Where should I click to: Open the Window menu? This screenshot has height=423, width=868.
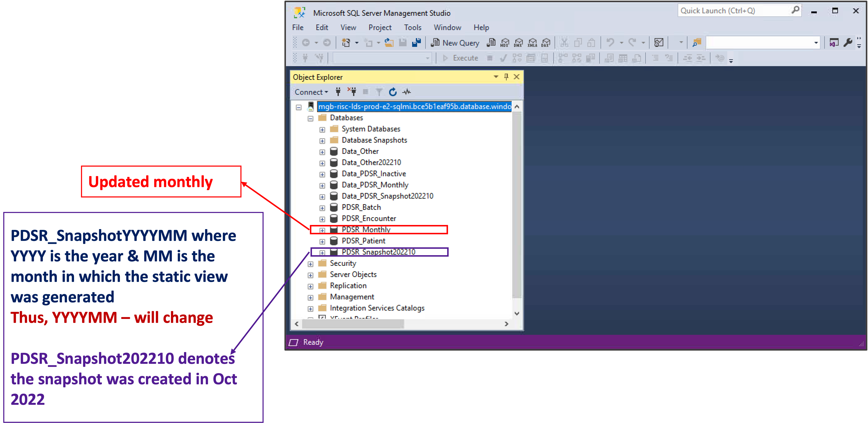pyautogui.click(x=447, y=28)
